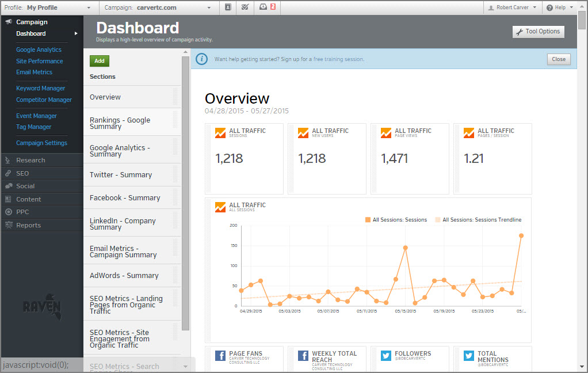Open Keyword Manager link
The height and width of the screenshot is (373, 588).
click(x=40, y=88)
